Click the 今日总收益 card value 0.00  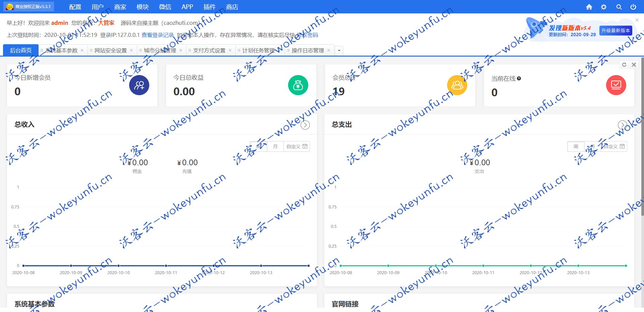(184, 91)
